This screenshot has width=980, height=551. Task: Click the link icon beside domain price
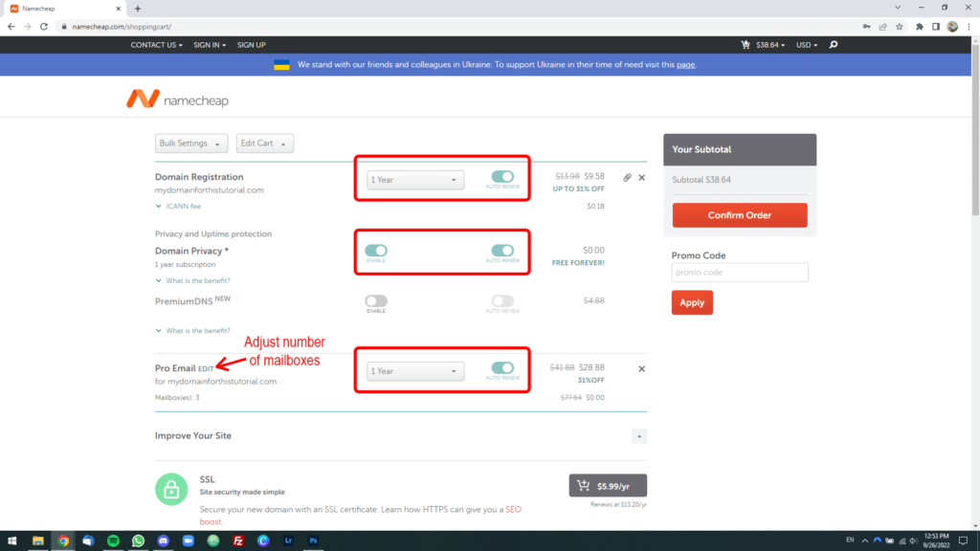(x=627, y=177)
